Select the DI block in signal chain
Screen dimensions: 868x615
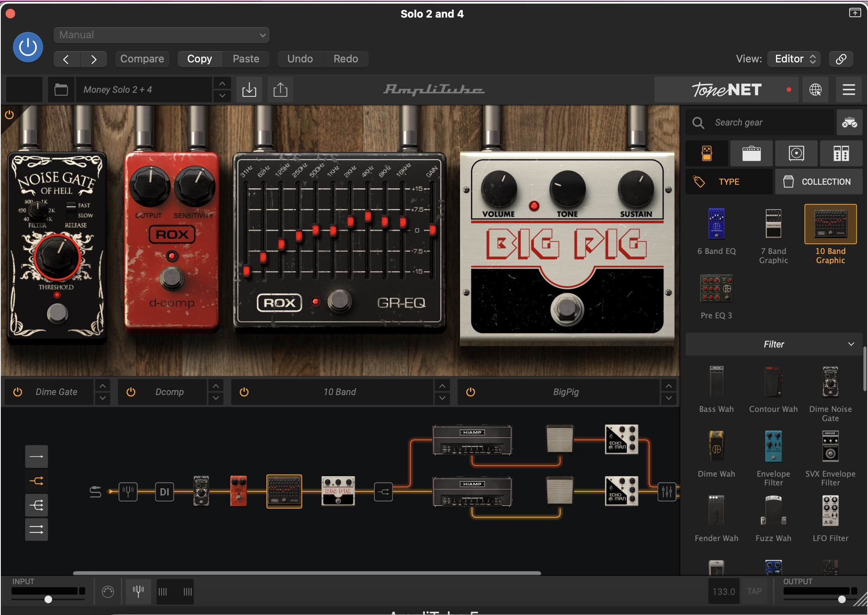coord(164,492)
